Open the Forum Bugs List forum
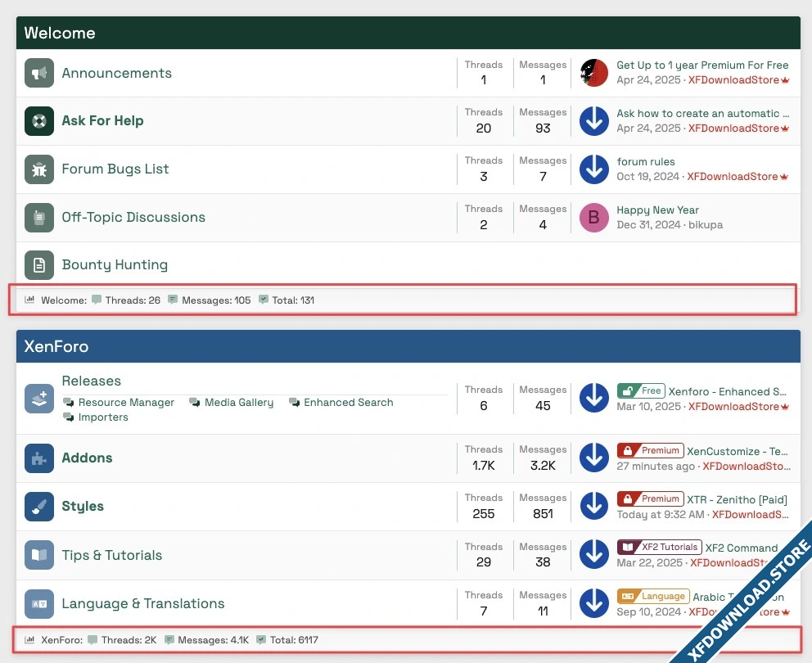812x663 pixels. click(x=115, y=169)
